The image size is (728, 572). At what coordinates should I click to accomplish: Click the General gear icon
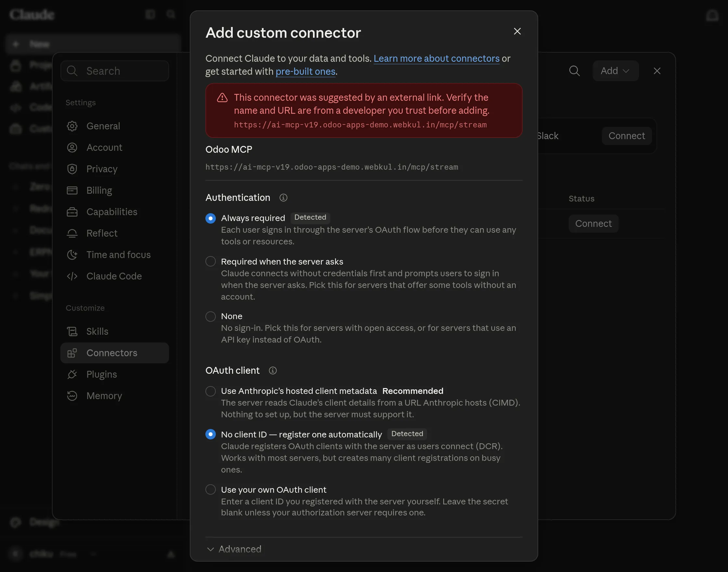tap(72, 126)
